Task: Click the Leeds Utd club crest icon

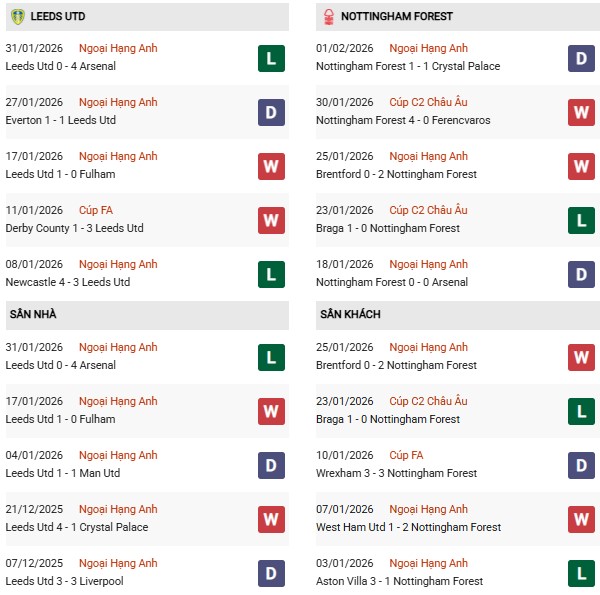Action: 17,16
